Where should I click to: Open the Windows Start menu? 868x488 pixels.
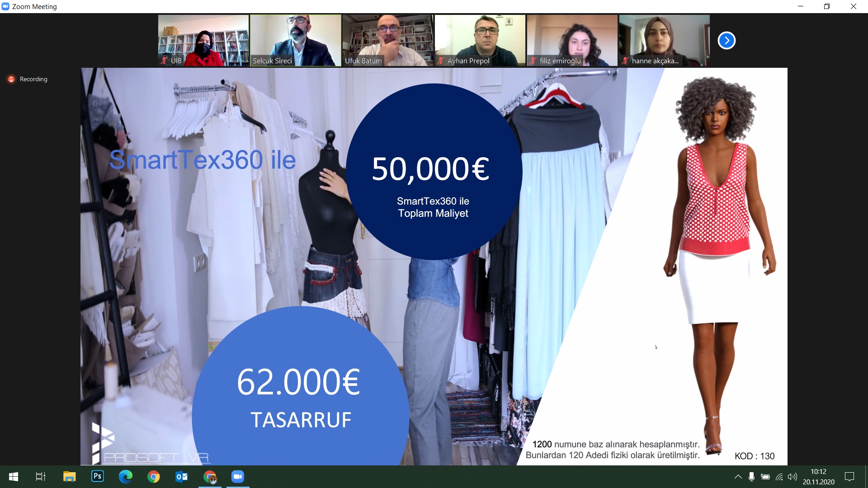click(x=14, y=477)
